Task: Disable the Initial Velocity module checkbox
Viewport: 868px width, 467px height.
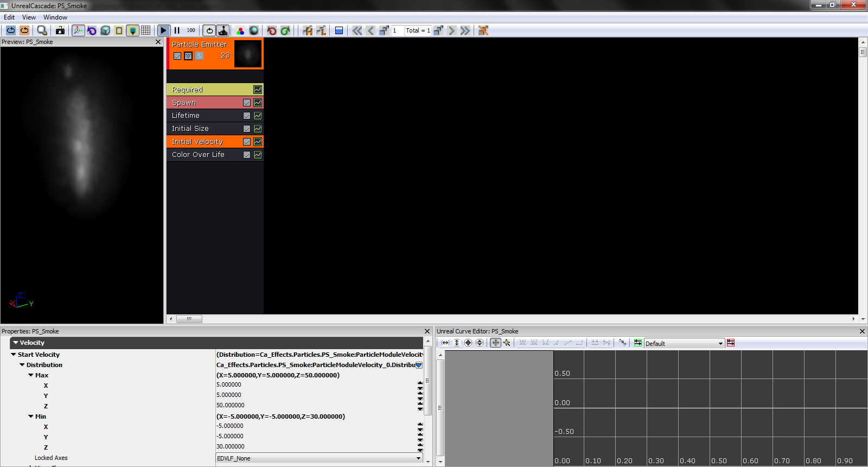Action: point(247,142)
